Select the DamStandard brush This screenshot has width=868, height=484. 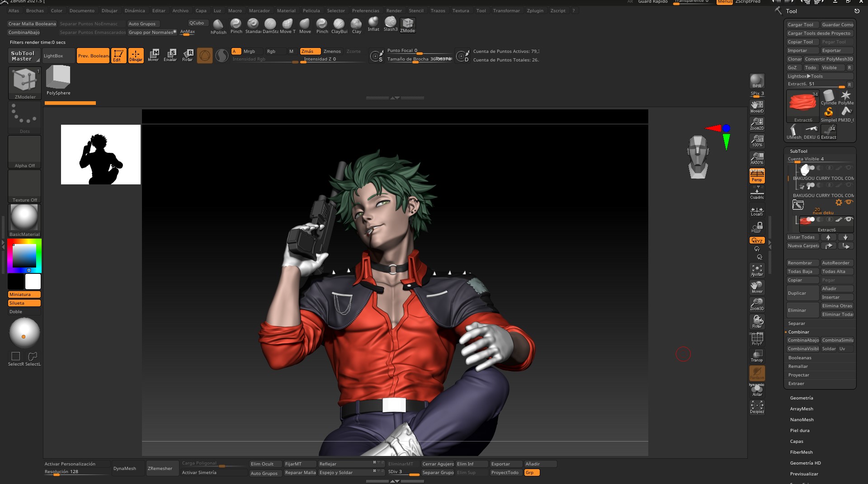(x=270, y=26)
